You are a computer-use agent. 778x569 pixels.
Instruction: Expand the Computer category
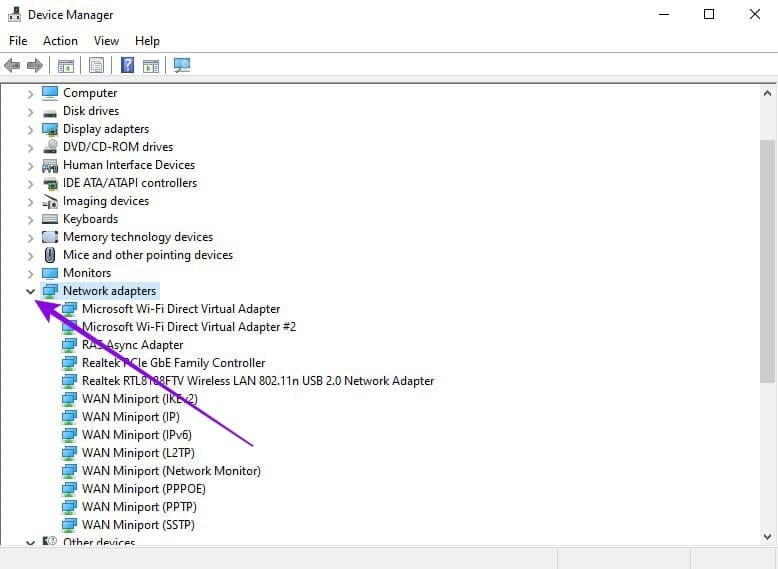[30, 94]
